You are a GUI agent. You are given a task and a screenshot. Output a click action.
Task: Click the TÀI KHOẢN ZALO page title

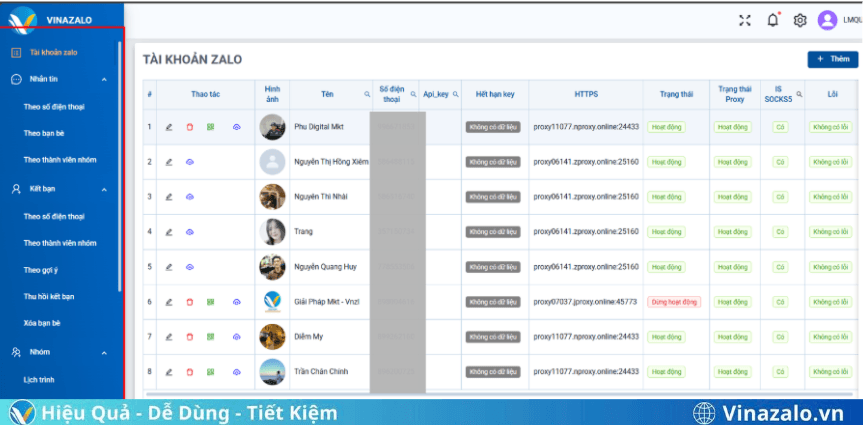[x=193, y=59]
